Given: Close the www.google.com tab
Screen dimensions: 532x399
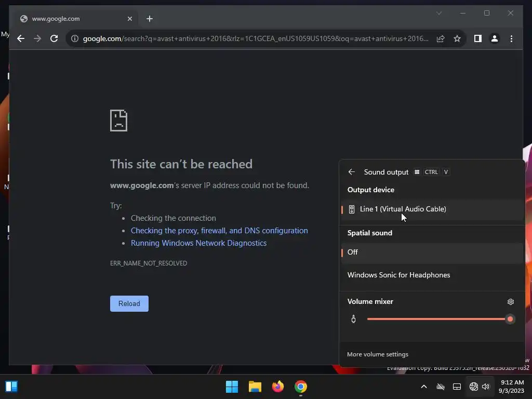Looking at the screenshot, I should [129, 19].
